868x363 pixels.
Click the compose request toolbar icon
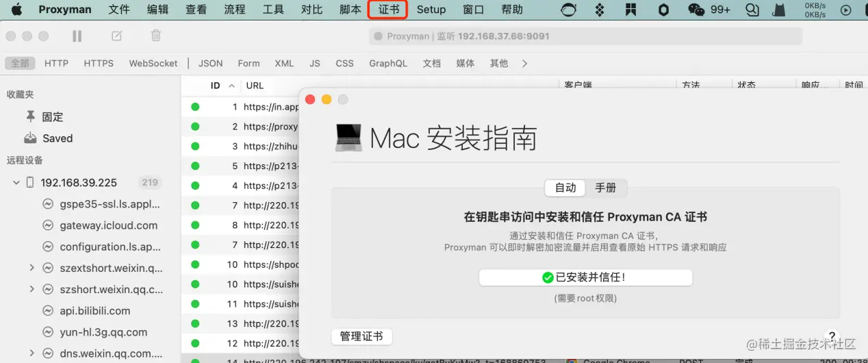(117, 36)
